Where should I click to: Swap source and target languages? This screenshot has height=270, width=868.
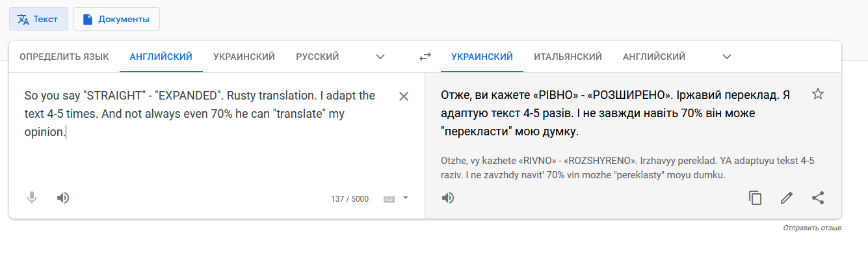(425, 57)
